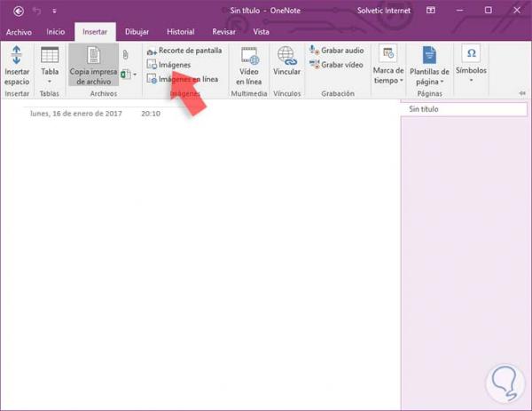Expand Marca de tiempo dropdown arrow
Image resolution: width=532 pixels, height=411 pixels.
point(402,81)
